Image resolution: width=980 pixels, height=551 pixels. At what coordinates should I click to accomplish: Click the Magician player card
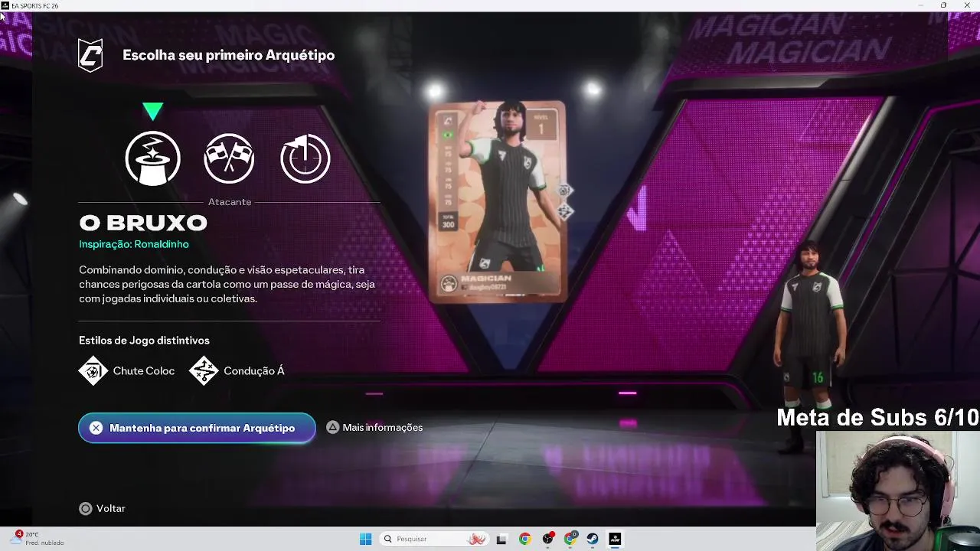coord(497,201)
